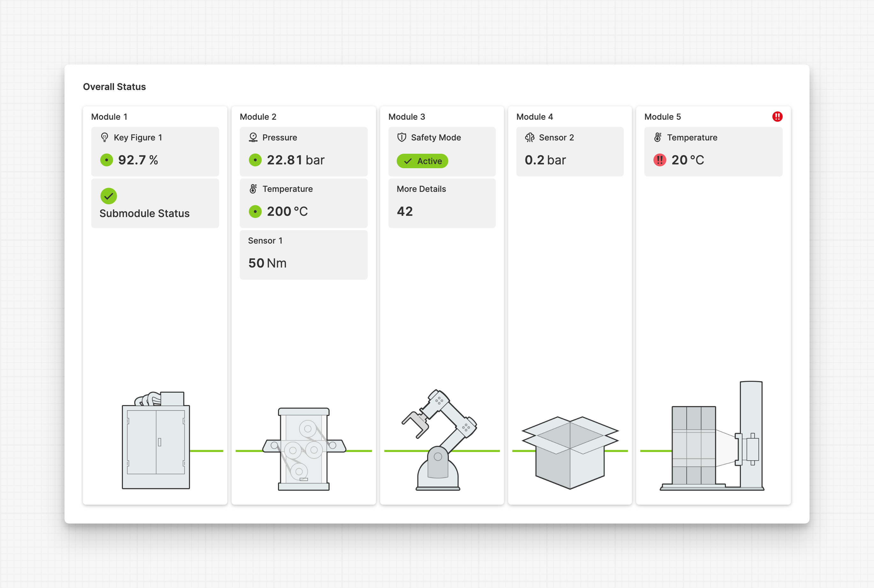This screenshot has height=588, width=874.
Task: Click the Key Figure 1 lightbulb icon
Action: (105, 137)
